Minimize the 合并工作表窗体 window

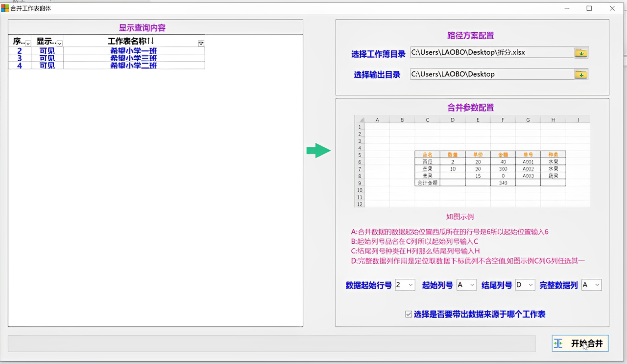click(x=567, y=8)
